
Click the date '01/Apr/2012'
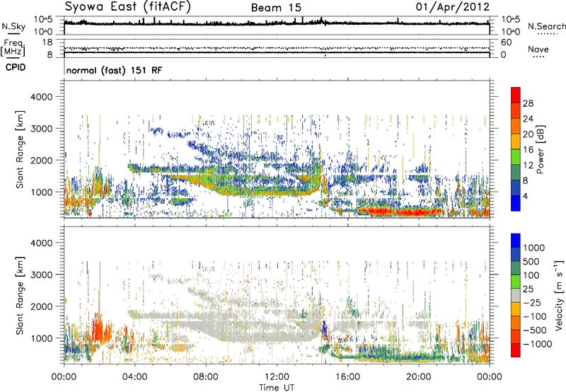coord(453,7)
